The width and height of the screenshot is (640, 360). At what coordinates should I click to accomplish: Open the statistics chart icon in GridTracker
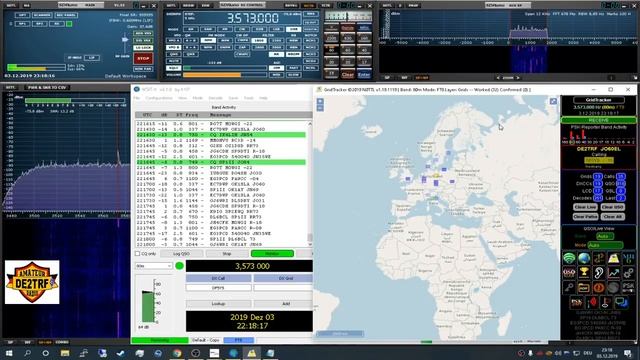pyautogui.click(x=613, y=273)
